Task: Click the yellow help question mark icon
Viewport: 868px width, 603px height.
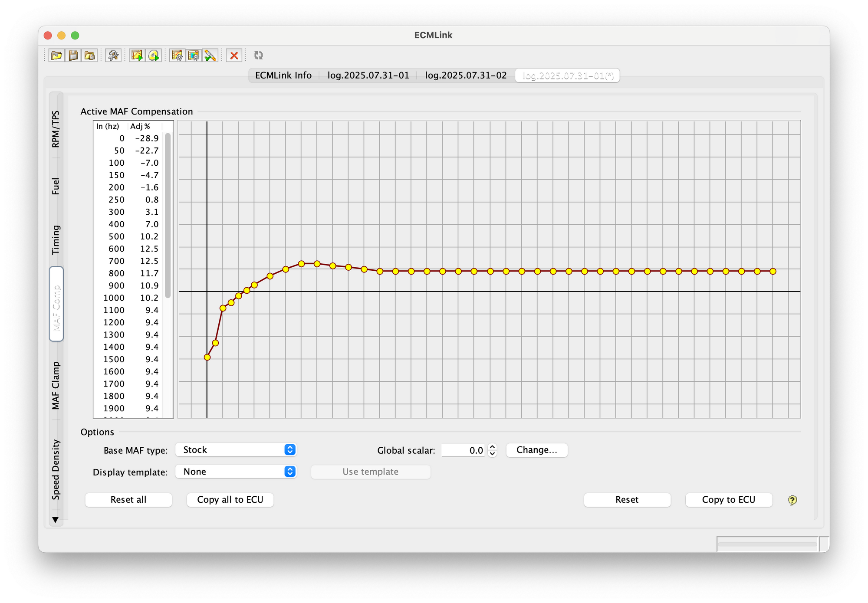Action: (x=792, y=500)
